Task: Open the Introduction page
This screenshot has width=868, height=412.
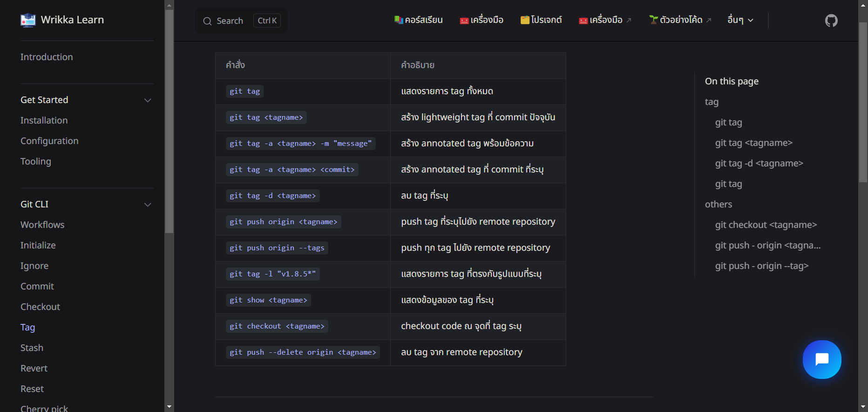Action: 47,57
